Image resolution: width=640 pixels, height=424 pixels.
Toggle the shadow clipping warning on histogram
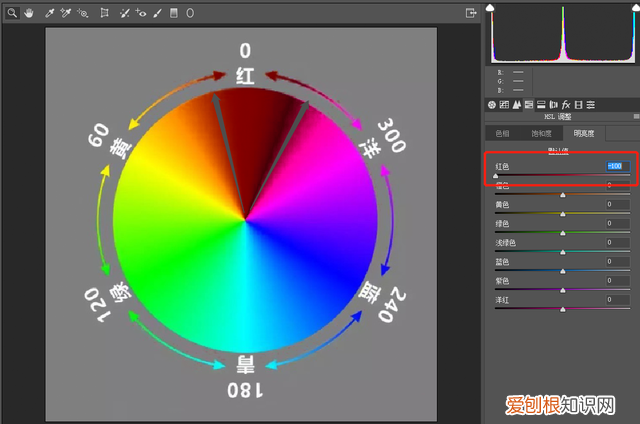[491, 8]
